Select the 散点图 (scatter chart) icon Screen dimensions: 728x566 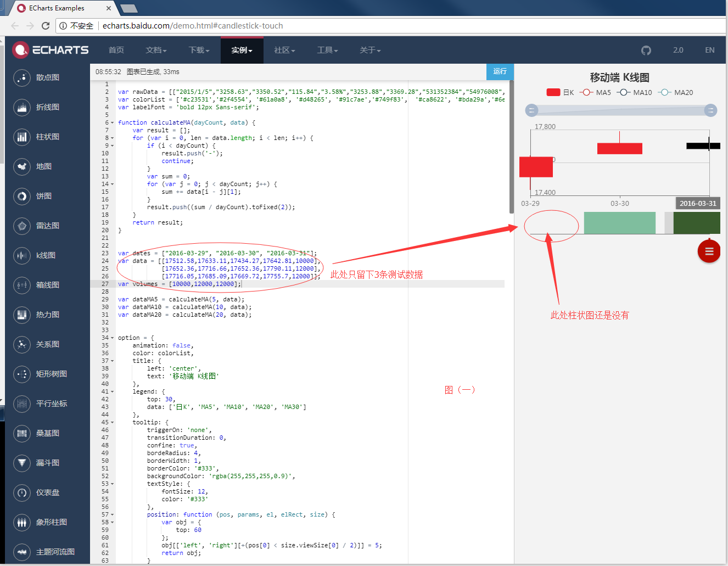pos(21,77)
